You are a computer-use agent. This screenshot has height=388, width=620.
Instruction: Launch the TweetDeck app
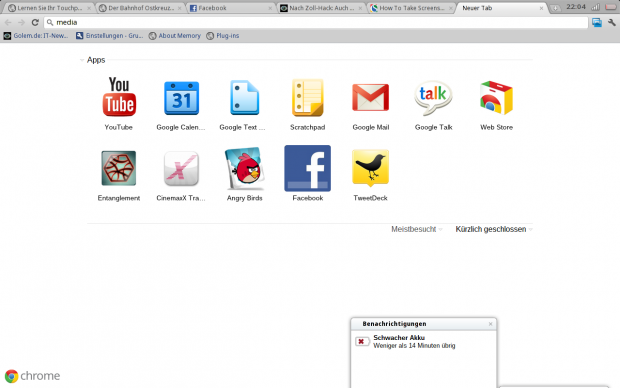(370, 168)
